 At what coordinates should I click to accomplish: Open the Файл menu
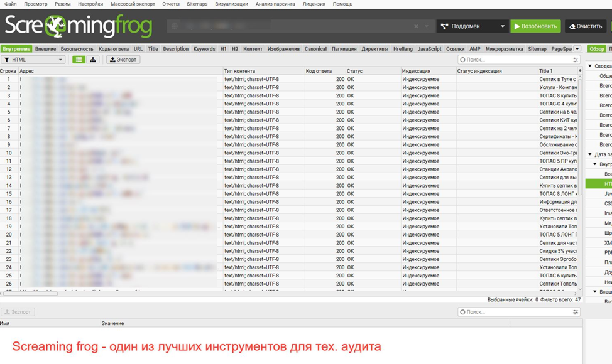pos(11,4)
